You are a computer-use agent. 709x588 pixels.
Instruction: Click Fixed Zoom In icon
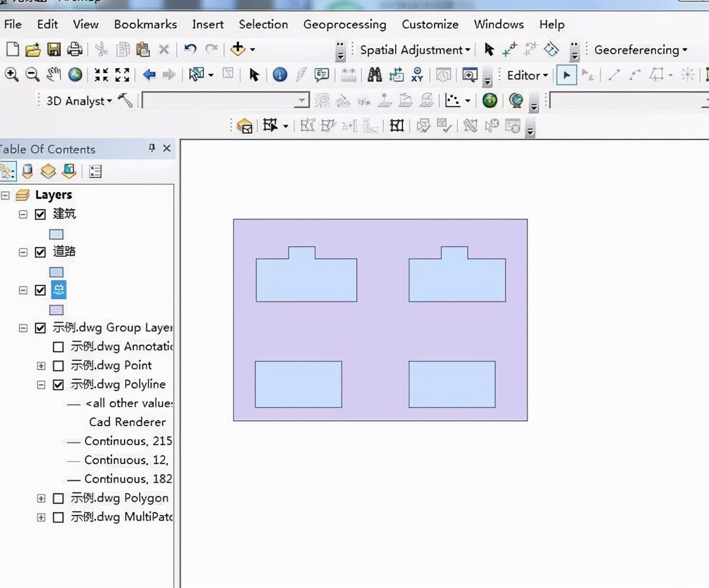(x=101, y=74)
